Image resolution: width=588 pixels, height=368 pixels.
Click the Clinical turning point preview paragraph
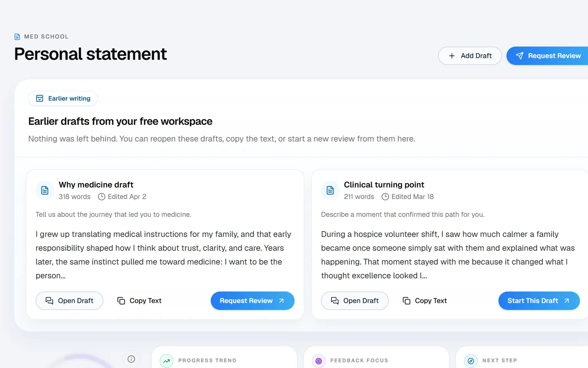pos(448,255)
